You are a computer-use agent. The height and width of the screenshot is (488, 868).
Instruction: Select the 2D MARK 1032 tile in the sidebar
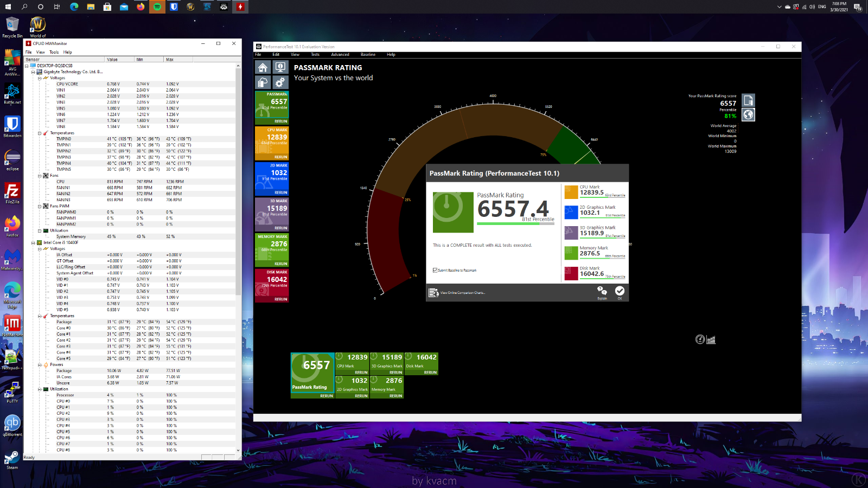tap(272, 179)
